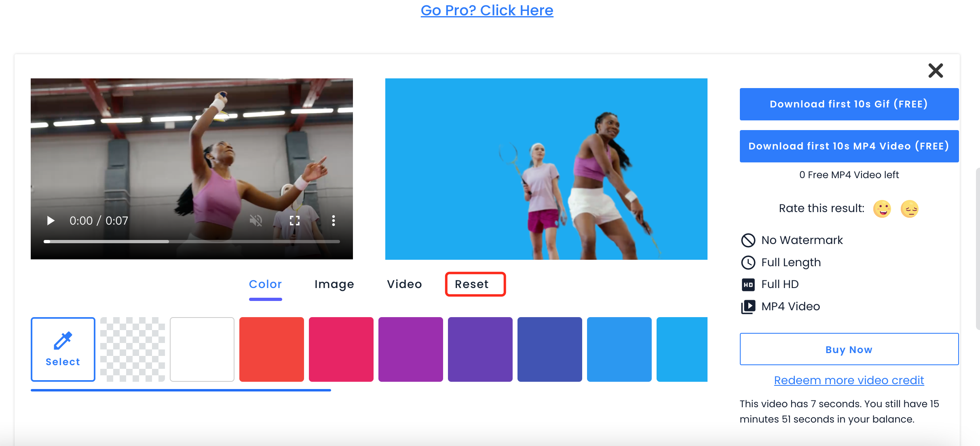The height and width of the screenshot is (446, 980).
Task: Choose red background swatch
Action: 272,349
